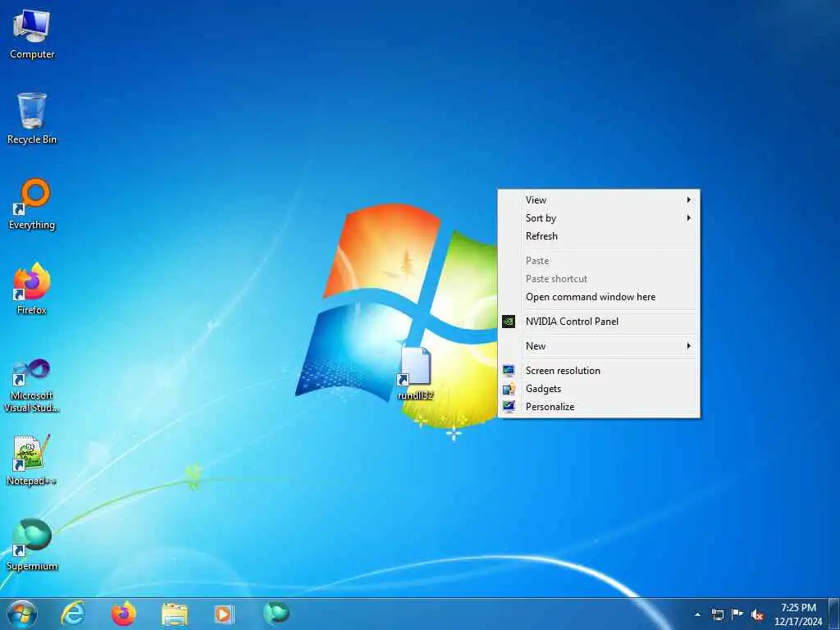Show hidden system tray icons
Screen dimensions: 840x630
pos(697,614)
